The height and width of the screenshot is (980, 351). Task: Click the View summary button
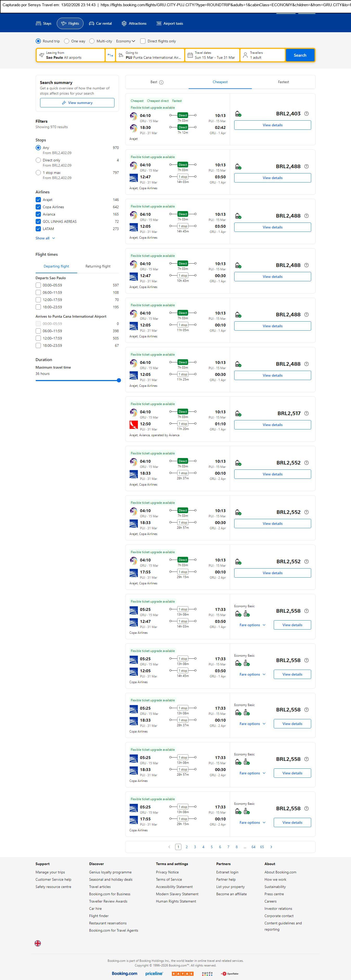click(77, 103)
